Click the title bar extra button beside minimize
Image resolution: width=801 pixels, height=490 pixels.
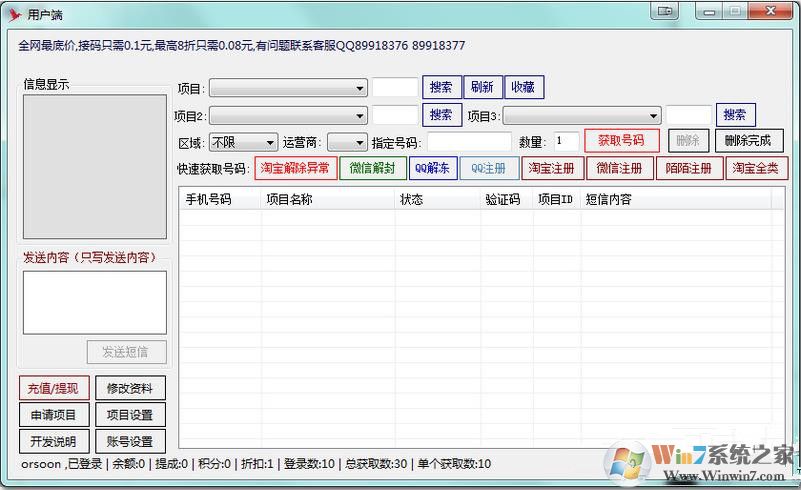coord(665,11)
